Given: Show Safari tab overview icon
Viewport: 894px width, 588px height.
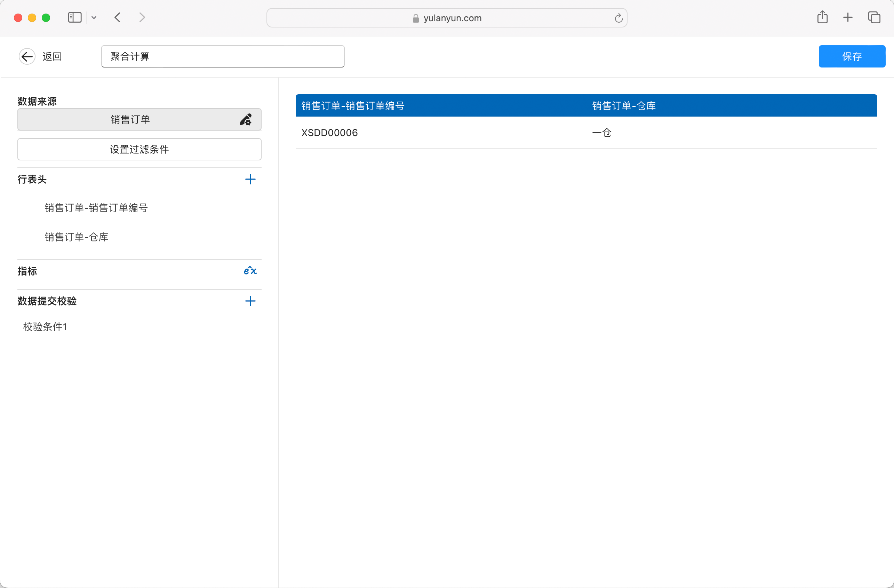Looking at the screenshot, I should [x=874, y=17].
